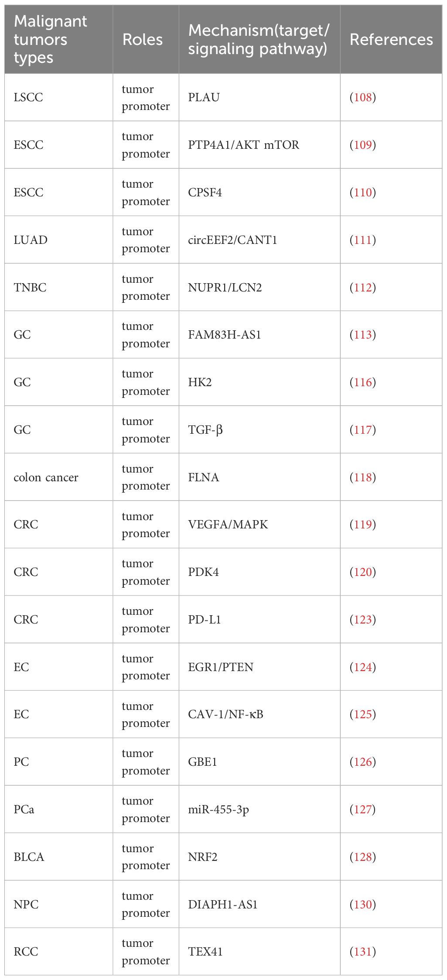
Task: Open reference 112 for TNBC
Action: [x=362, y=288]
